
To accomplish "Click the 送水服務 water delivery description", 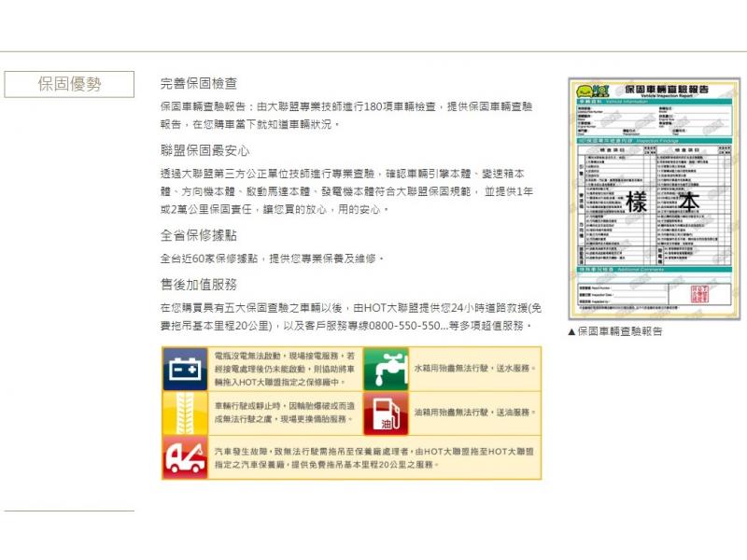I will click(x=474, y=369).
